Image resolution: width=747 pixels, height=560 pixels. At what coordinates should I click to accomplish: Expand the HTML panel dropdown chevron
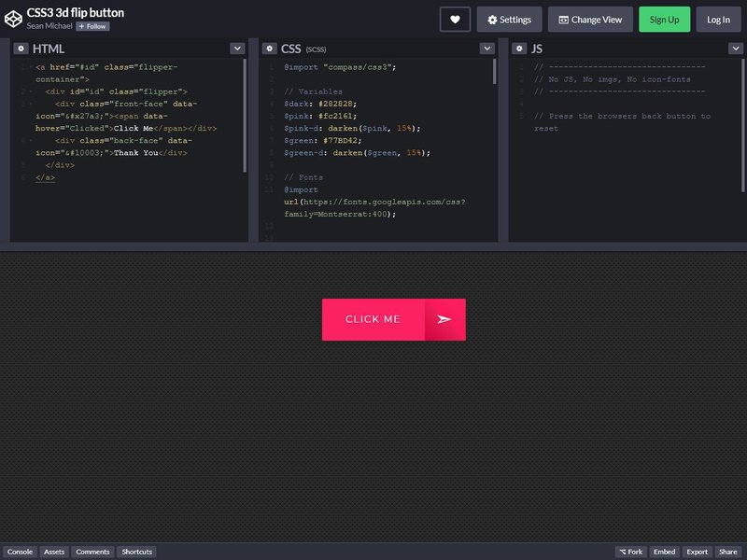click(237, 49)
